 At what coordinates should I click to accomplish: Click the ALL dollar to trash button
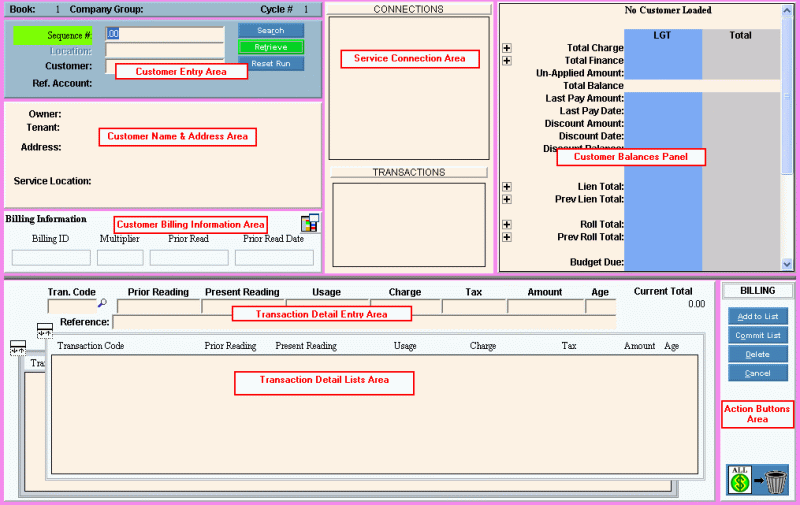[x=758, y=479]
